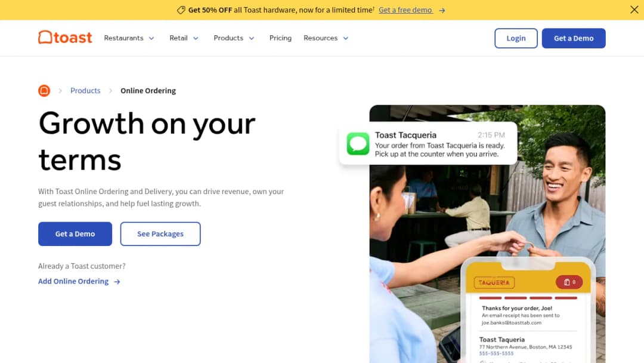The image size is (644, 363).
Task: Follow the Get a free demo link
Action: coord(405,10)
